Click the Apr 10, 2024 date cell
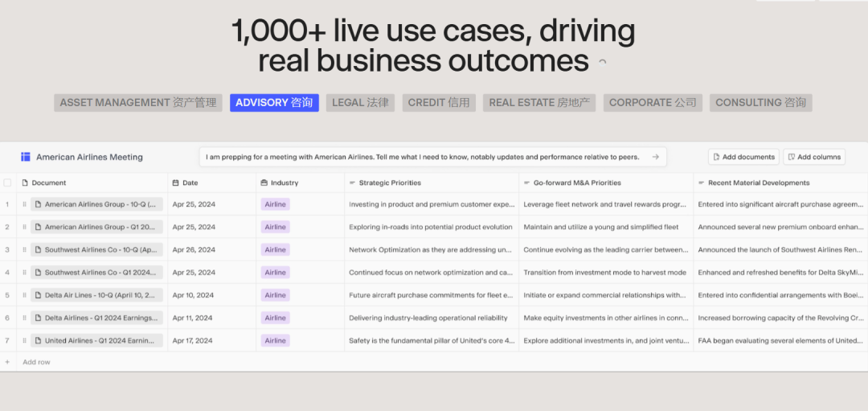The height and width of the screenshot is (411, 868). (x=212, y=295)
